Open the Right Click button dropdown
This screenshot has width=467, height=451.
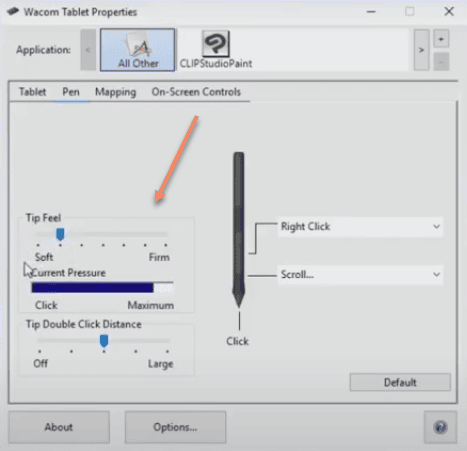(360, 227)
